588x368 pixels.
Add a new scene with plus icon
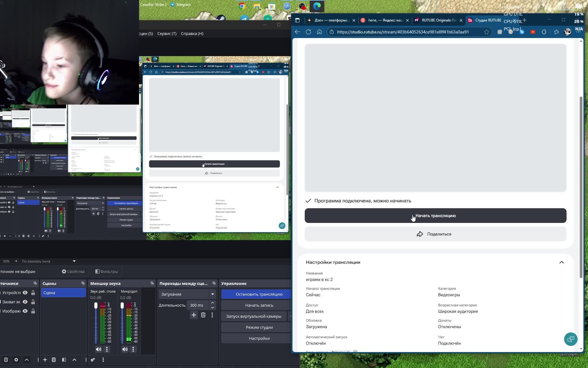tap(45, 360)
